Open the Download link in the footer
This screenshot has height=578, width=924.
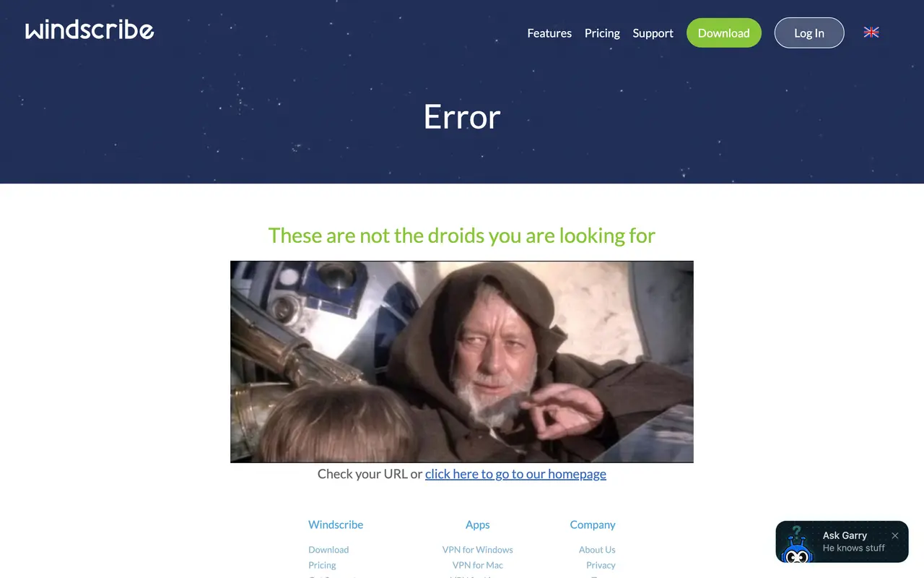328,550
